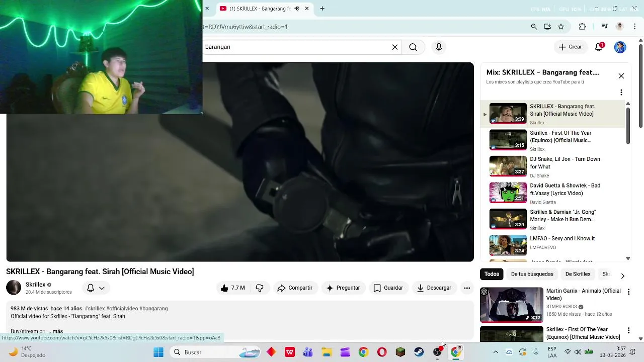Open Steam from taskbar
Image resolution: width=644 pixels, height=362 pixels.
(419, 352)
